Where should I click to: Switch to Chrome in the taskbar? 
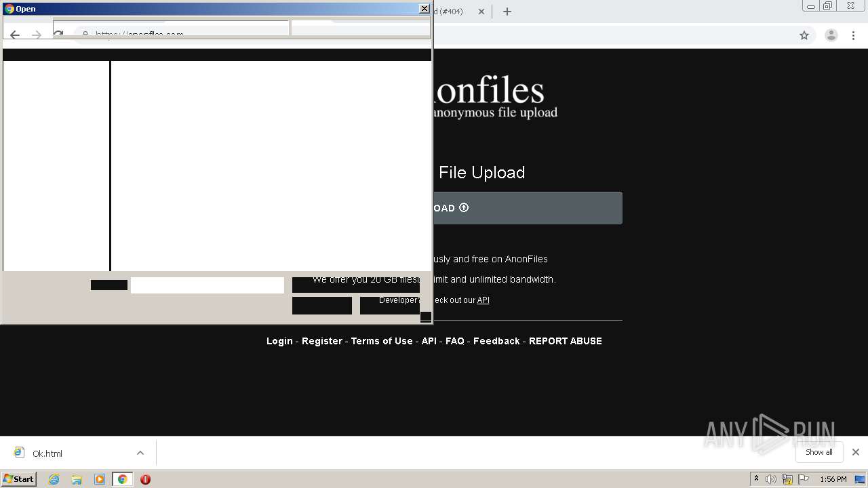tap(123, 479)
